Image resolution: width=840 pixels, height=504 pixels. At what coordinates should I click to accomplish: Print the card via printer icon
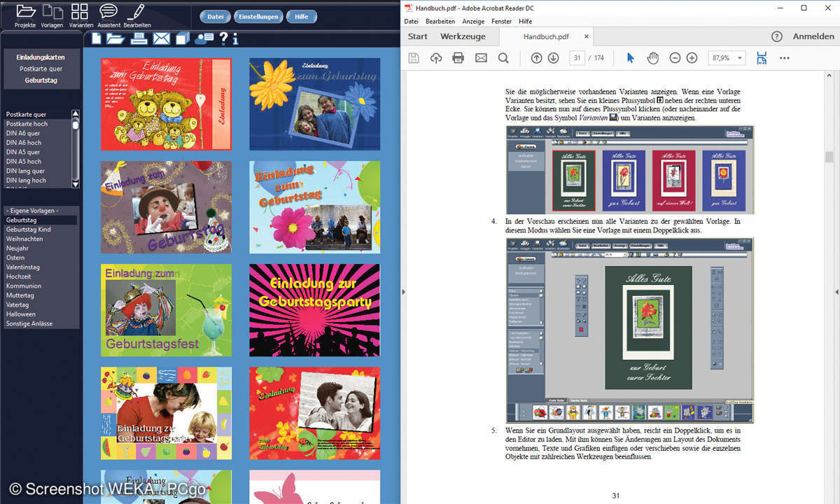pyautogui.click(x=139, y=39)
